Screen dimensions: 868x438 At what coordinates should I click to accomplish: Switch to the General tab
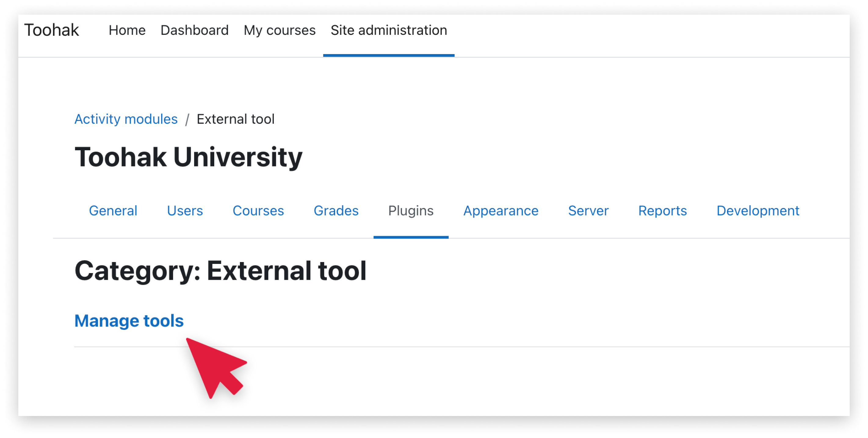113,211
